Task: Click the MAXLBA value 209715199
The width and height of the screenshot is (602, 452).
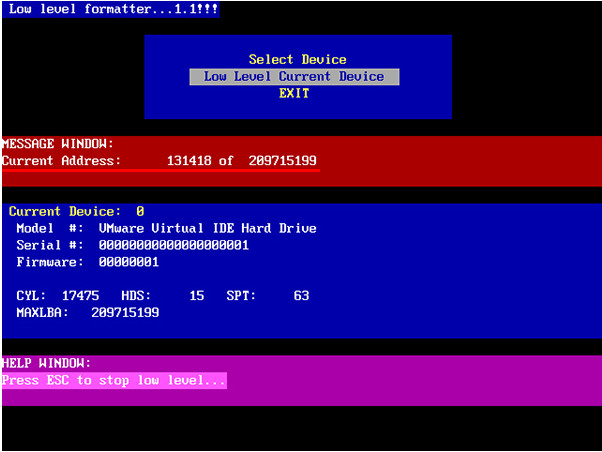Action: pyautogui.click(x=125, y=313)
